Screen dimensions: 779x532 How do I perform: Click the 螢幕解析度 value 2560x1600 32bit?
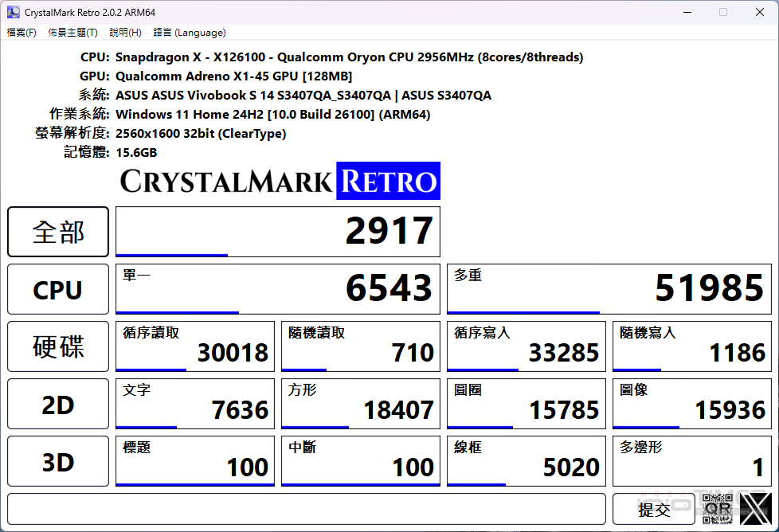201,133
